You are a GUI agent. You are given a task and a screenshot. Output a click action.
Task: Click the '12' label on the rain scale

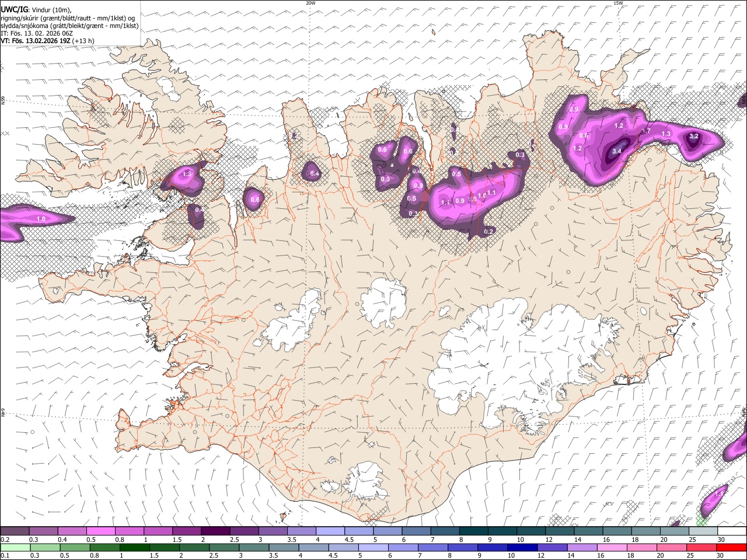click(541, 556)
